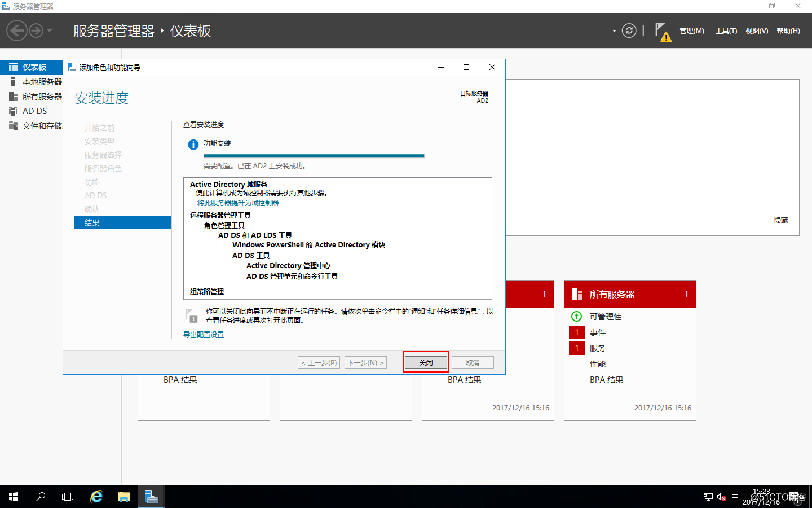
Task: Click the red badge beside 事件
Action: pos(577,332)
